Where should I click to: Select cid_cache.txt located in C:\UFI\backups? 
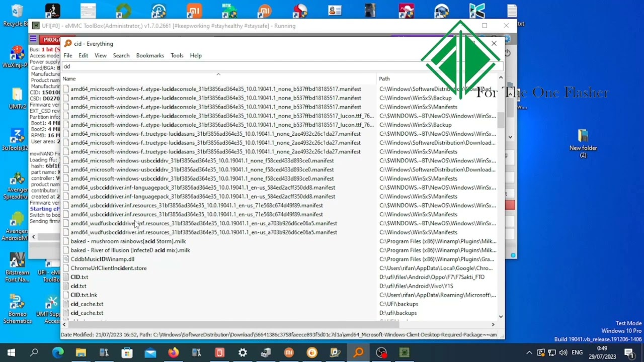pos(87,304)
